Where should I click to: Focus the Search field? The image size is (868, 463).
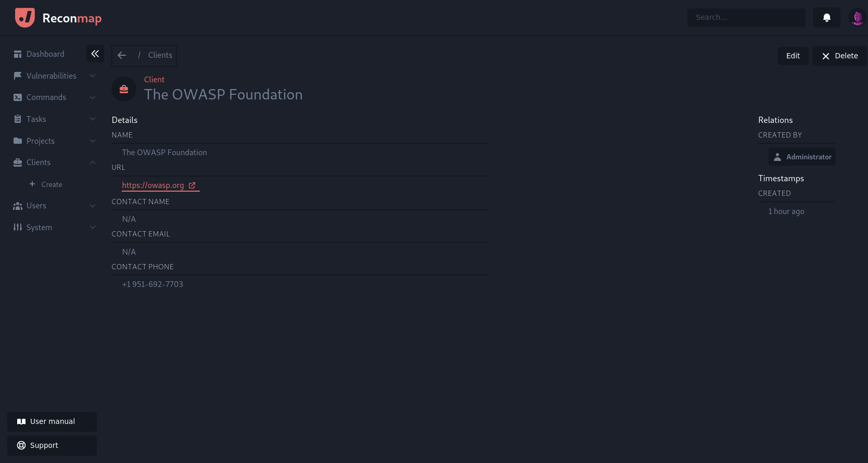tap(746, 17)
